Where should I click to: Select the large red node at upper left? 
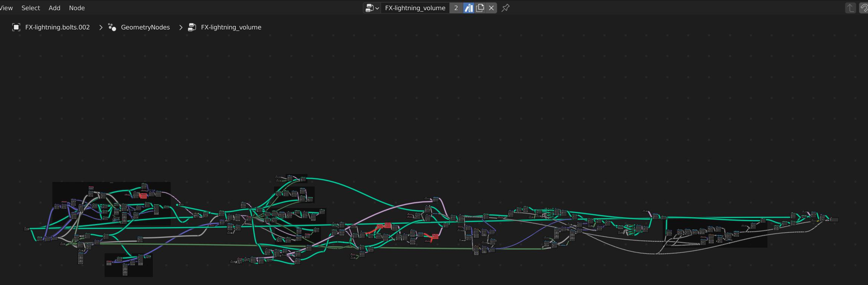[x=143, y=196]
